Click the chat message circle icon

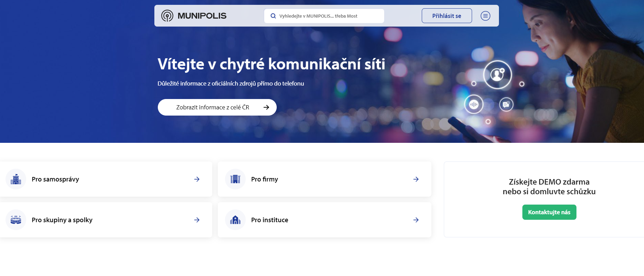[506, 104]
